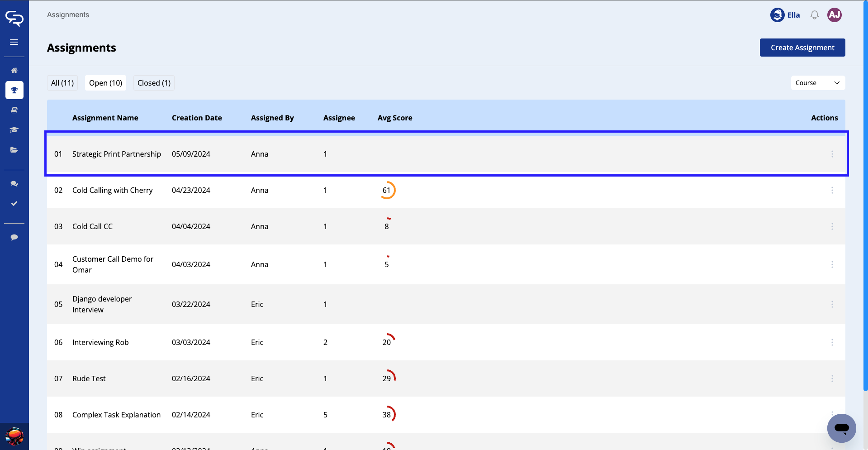This screenshot has width=868, height=450.
Task: Switch to the Closed (1) tab
Action: click(154, 83)
